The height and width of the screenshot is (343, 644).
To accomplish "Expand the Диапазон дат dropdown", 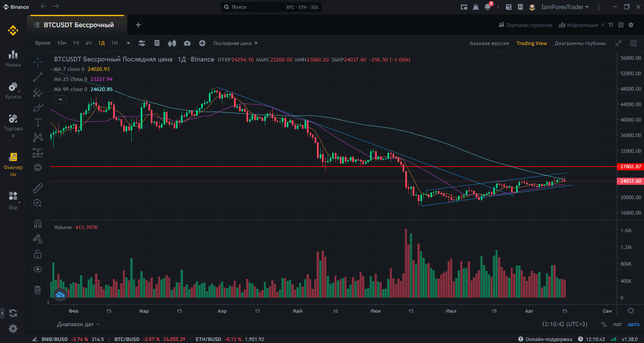I will click(79, 324).
